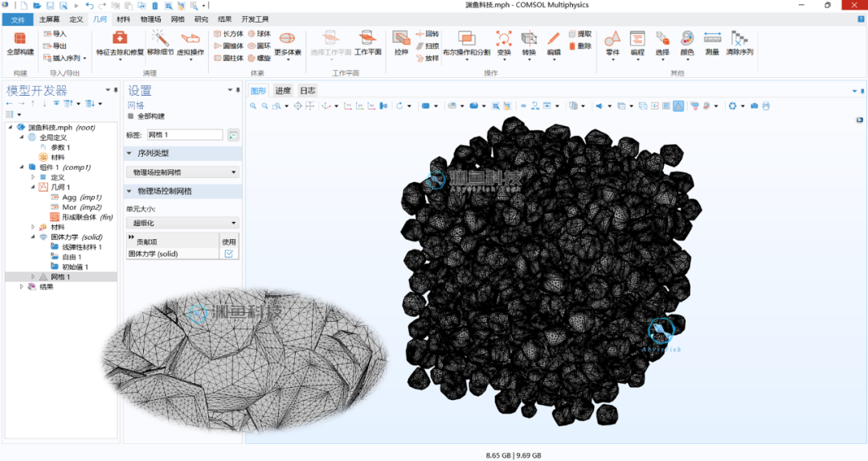
Task: Click the 导出 (Export) geometry button
Action: 55,46
